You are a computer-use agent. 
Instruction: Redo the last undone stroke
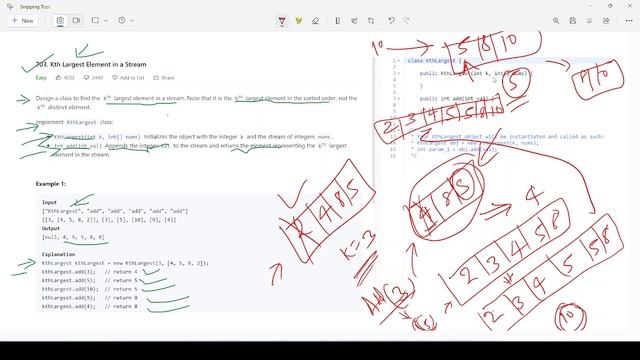pyautogui.click(x=407, y=21)
